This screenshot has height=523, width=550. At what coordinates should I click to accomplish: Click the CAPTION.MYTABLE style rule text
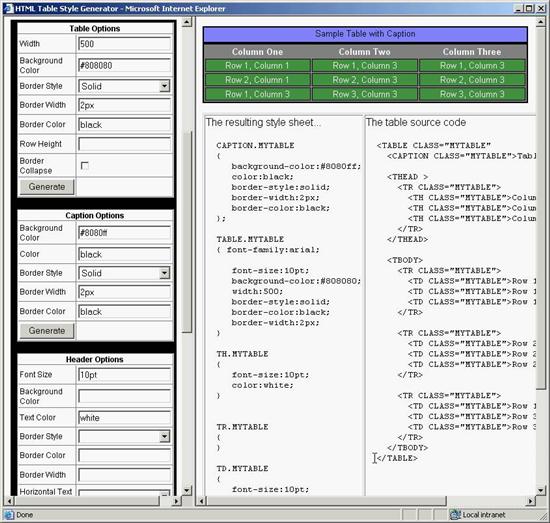coord(255,146)
